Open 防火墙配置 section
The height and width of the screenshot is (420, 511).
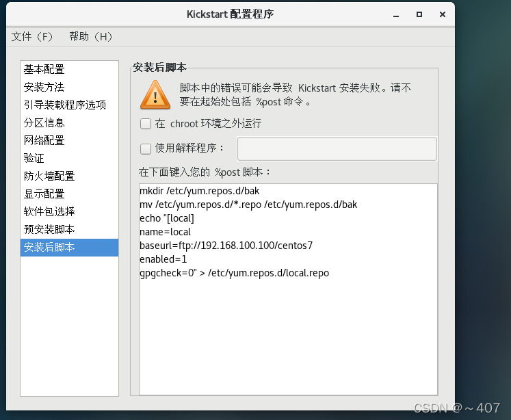point(69,176)
